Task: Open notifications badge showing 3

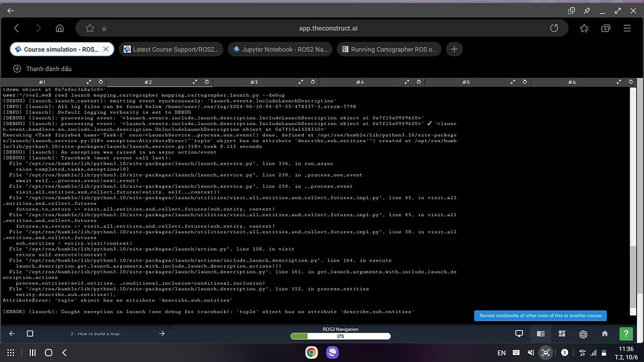Action: click(x=565, y=353)
